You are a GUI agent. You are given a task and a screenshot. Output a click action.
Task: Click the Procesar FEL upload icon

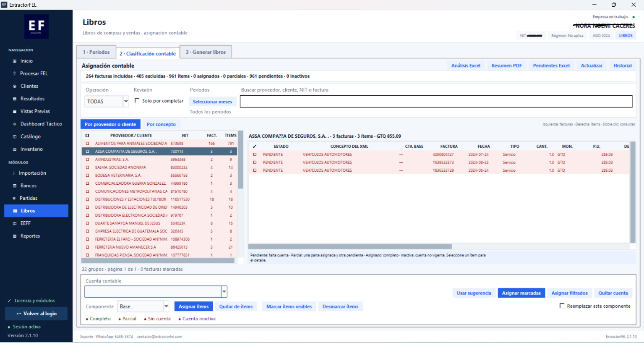click(x=15, y=73)
